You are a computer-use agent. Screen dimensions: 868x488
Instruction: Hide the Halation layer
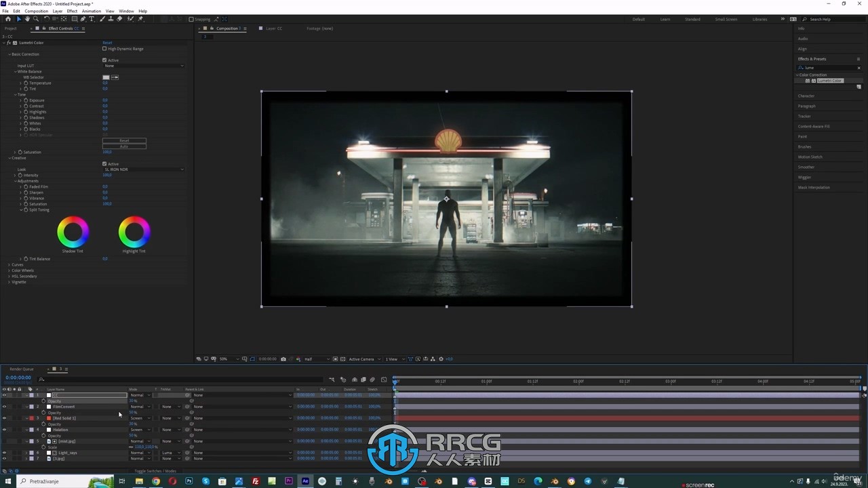[4, 430]
